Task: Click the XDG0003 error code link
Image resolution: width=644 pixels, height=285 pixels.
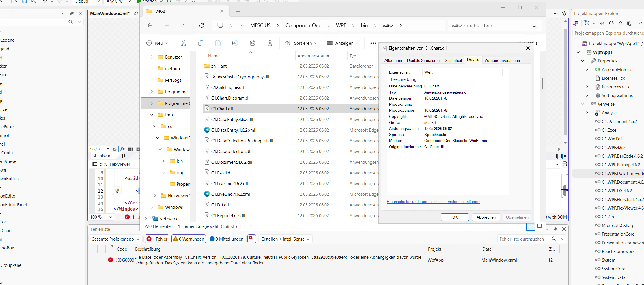Action: [x=125, y=260]
